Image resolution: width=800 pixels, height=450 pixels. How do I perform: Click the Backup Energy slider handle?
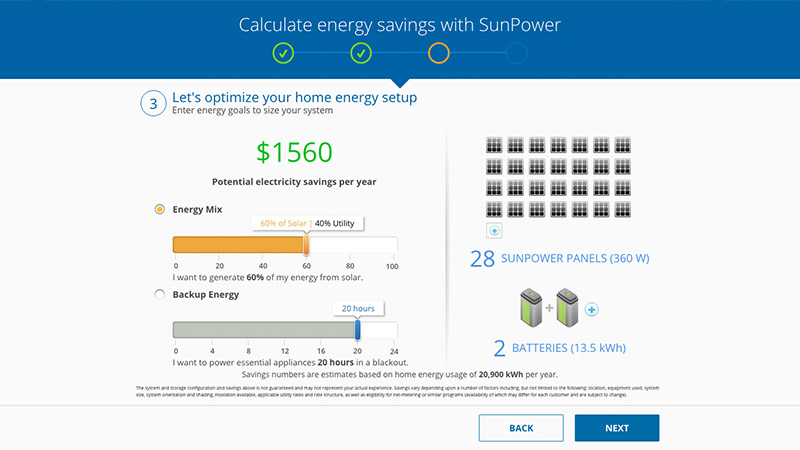click(x=357, y=330)
